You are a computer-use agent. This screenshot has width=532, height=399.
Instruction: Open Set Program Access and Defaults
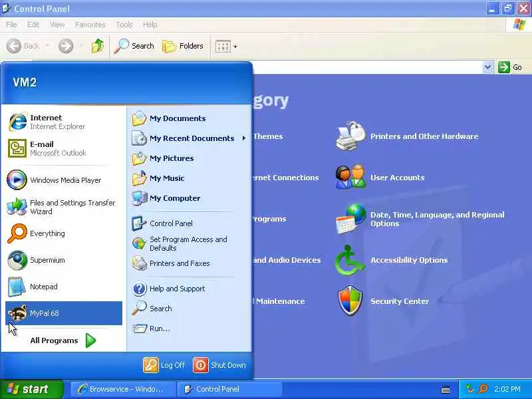(189, 243)
